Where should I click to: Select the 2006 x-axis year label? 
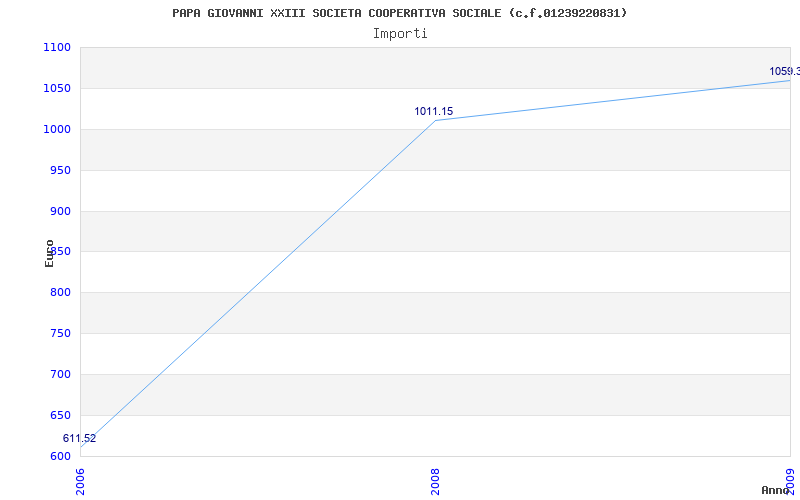tap(80, 481)
